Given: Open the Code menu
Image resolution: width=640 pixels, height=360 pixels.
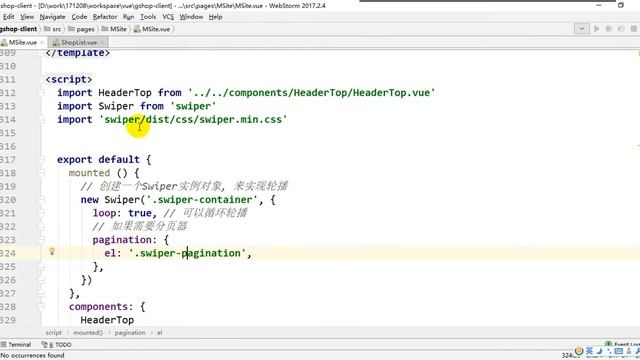Looking at the screenshot, I should (79, 17).
